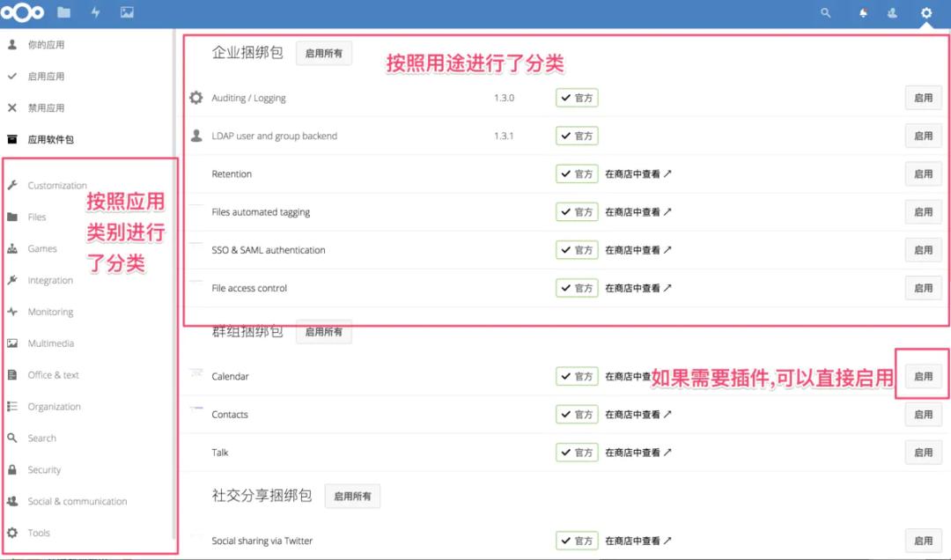Open the Files app from the top bar
The width and height of the screenshot is (951, 560).
(x=61, y=12)
